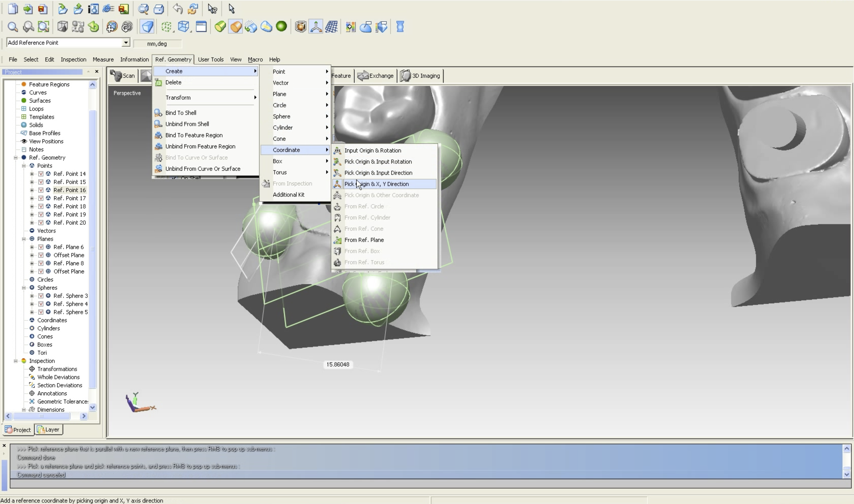Click the project tree horizontal scrollbar thumb
The height and width of the screenshot is (504, 854).
click(x=41, y=416)
